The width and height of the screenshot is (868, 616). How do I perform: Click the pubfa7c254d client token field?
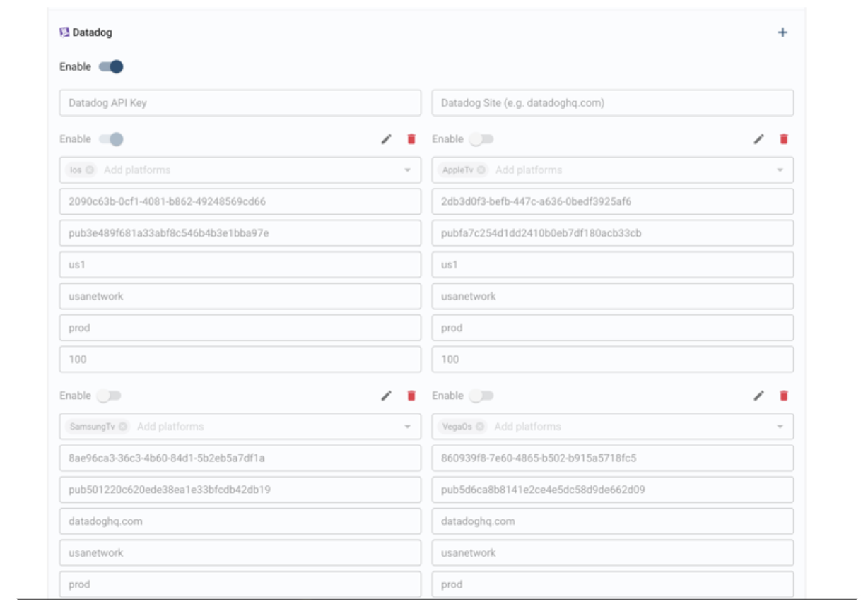pos(613,233)
